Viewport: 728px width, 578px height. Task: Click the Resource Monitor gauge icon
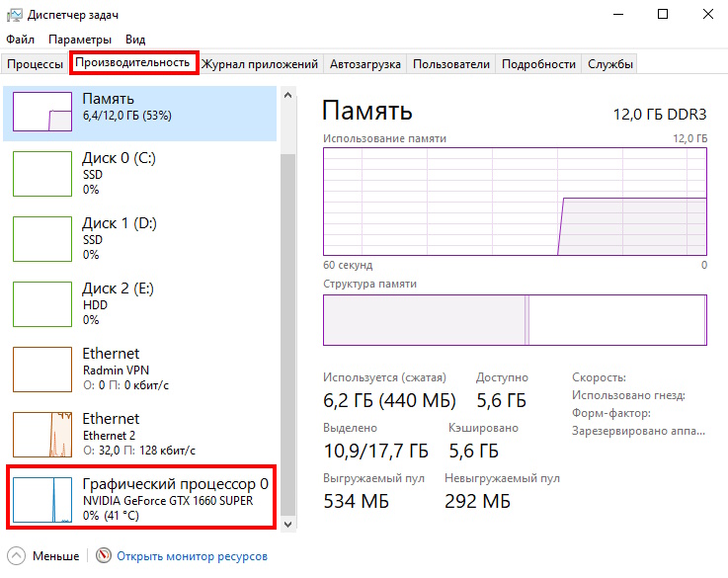pos(104,555)
